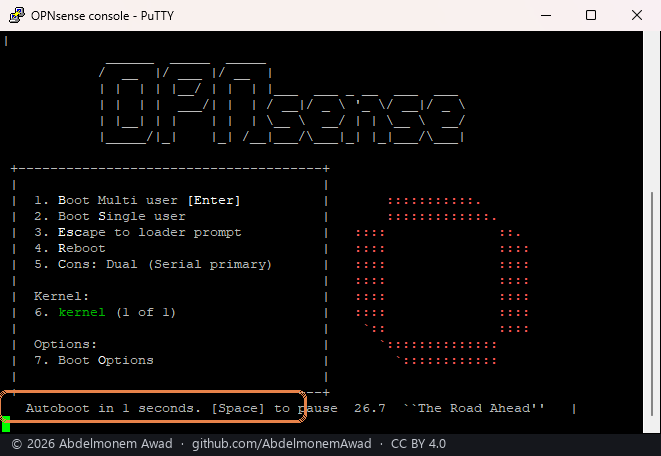The image size is (661, 456).
Task: Select '2. Boot Single user' line
Action: click(x=110, y=216)
